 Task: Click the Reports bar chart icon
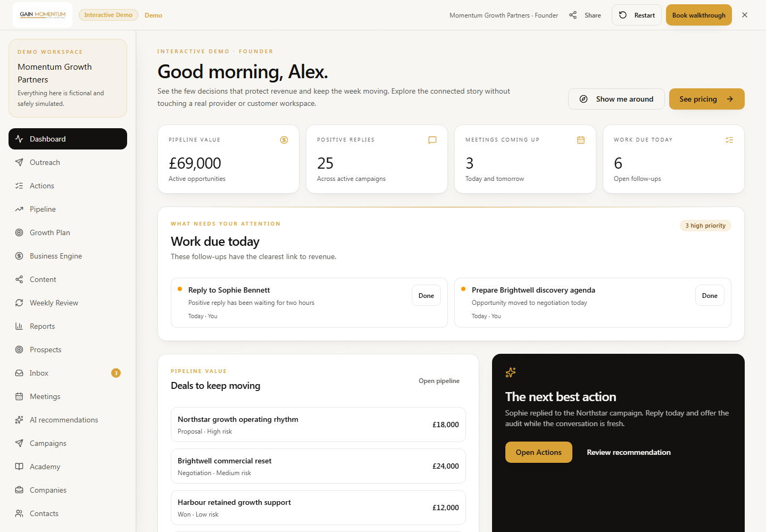[19, 326]
